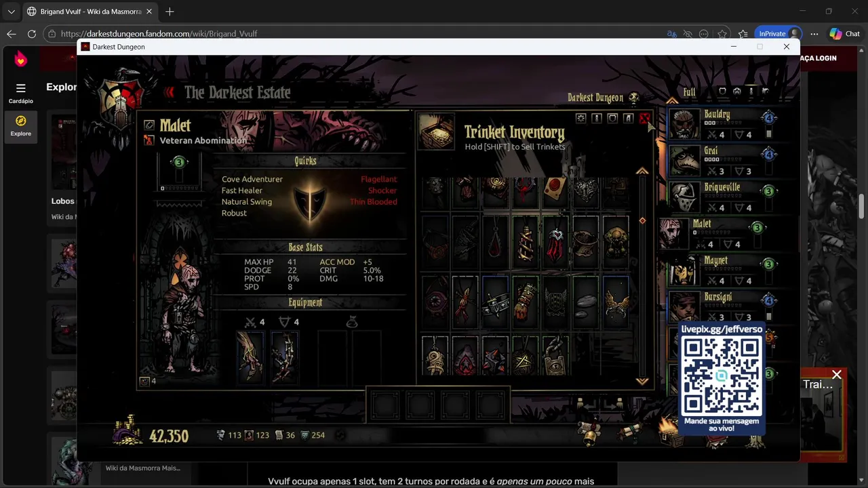This screenshot has width=868, height=488.
Task: Click the first roster sort icon next to Full
Action: 722,91
